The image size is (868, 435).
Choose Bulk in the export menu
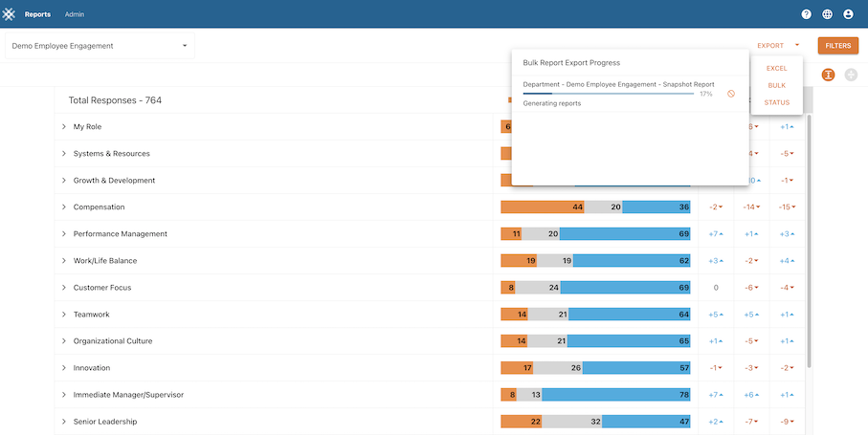coord(776,85)
